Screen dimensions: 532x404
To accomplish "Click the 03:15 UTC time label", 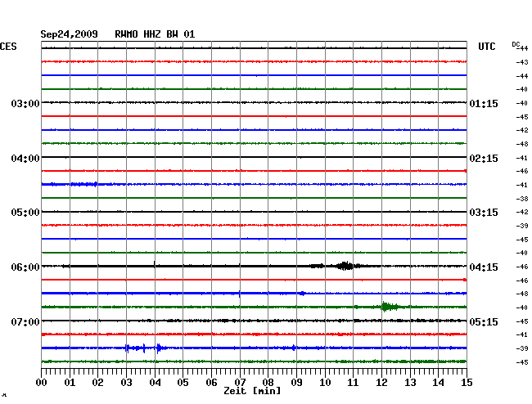I will coord(484,213).
